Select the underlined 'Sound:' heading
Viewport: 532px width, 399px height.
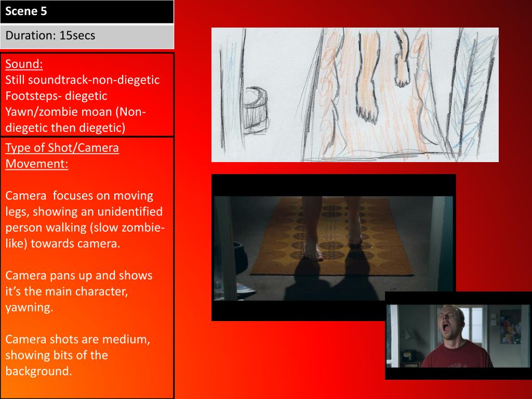click(x=24, y=64)
